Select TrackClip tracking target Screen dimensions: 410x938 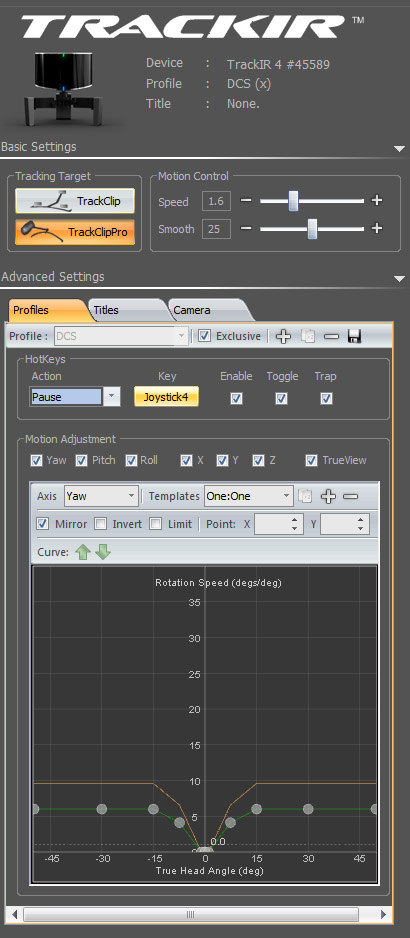75,202
